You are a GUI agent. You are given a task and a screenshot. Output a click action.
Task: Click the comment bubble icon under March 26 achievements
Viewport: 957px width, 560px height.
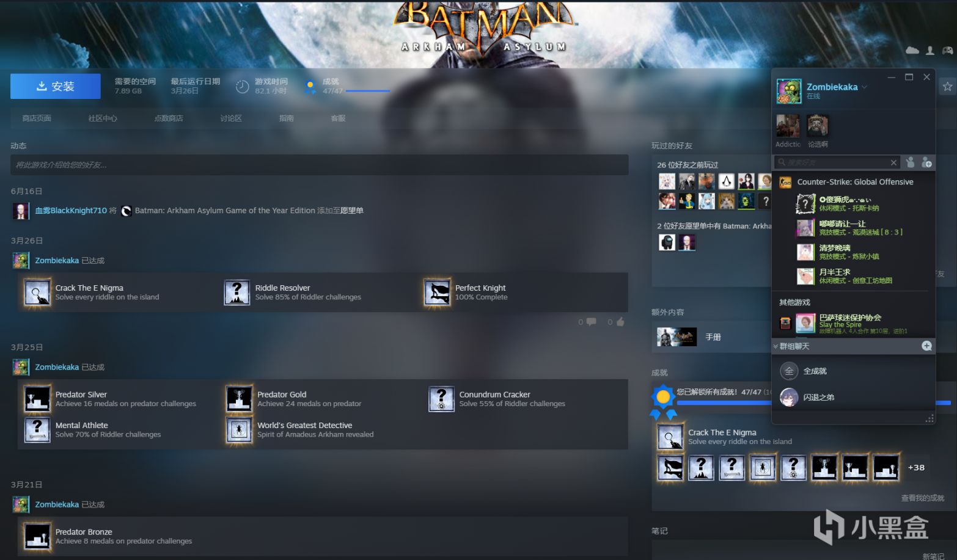591,322
